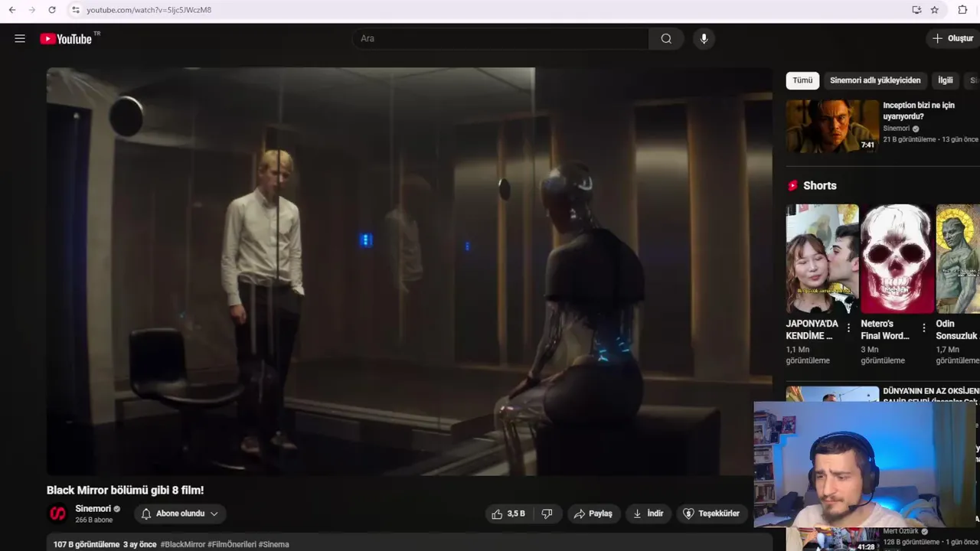This screenshot has height=551, width=980.
Task: Open browser extensions puzzle icon
Action: pyautogui.click(x=962, y=10)
